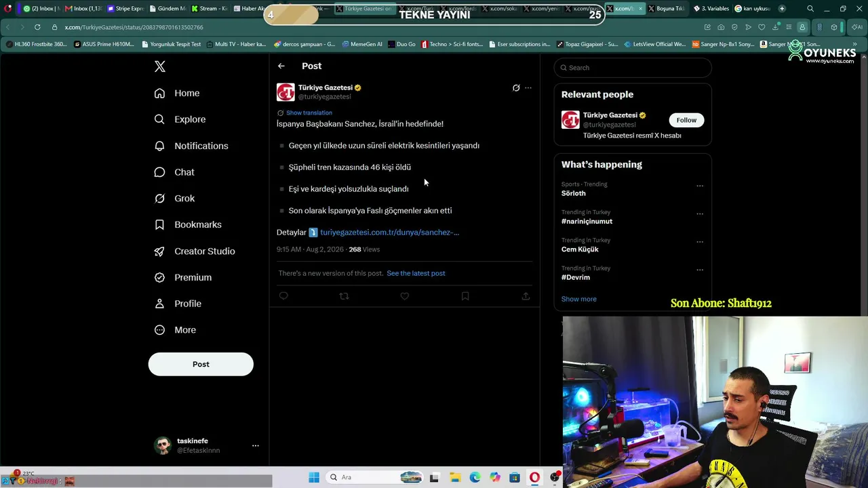Screen dimensions: 868x488
Task: Open a new browser tab with plus
Action: (782, 9)
